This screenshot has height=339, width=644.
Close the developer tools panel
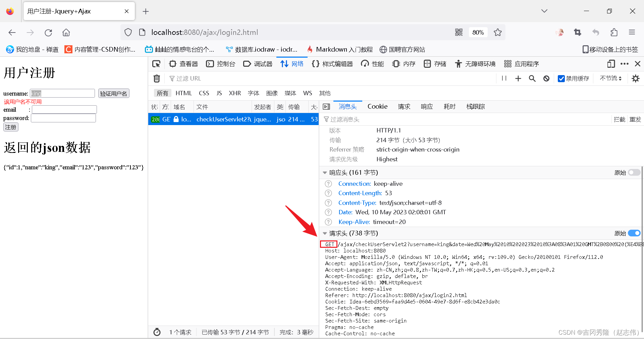coord(638,64)
